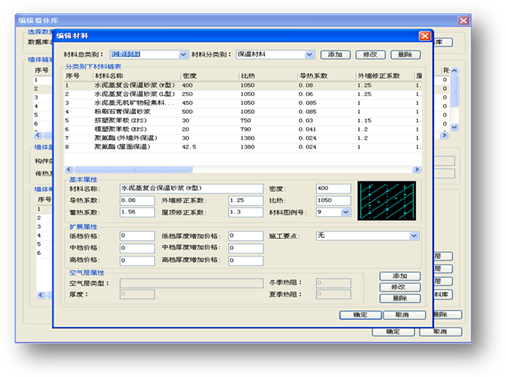Select row 水泥基无机矿物轻集料...
This screenshot has width=506, height=377.
coord(243,103)
